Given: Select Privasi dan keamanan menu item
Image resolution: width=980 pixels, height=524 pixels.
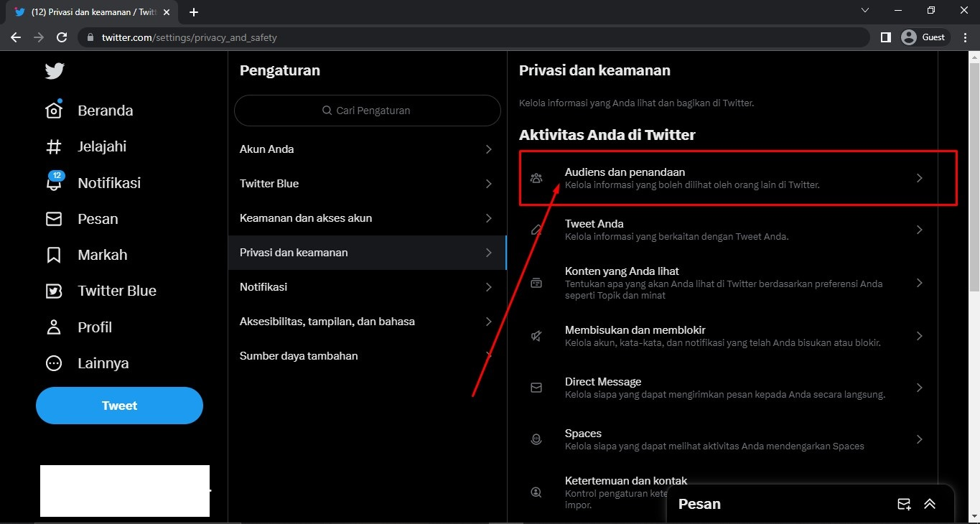Looking at the screenshot, I should (368, 253).
